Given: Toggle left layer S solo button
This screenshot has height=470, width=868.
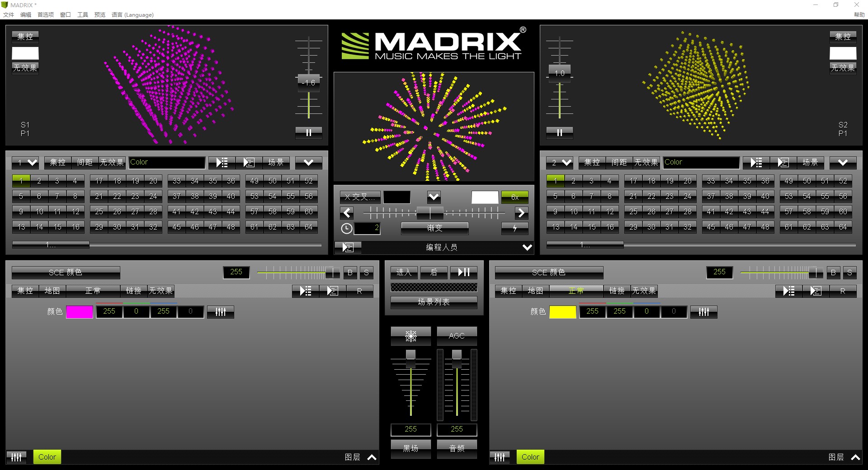Looking at the screenshot, I should (x=367, y=273).
